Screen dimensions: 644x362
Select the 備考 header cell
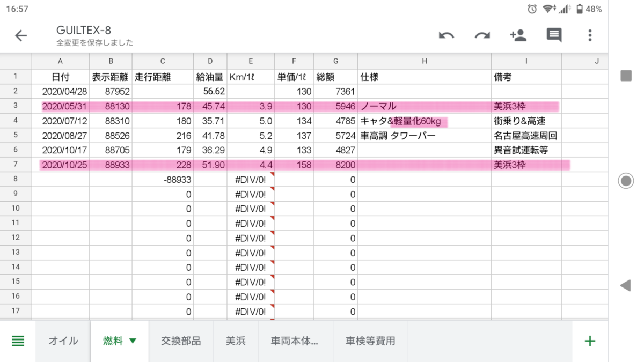pyautogui.click(x=526, y=77)
